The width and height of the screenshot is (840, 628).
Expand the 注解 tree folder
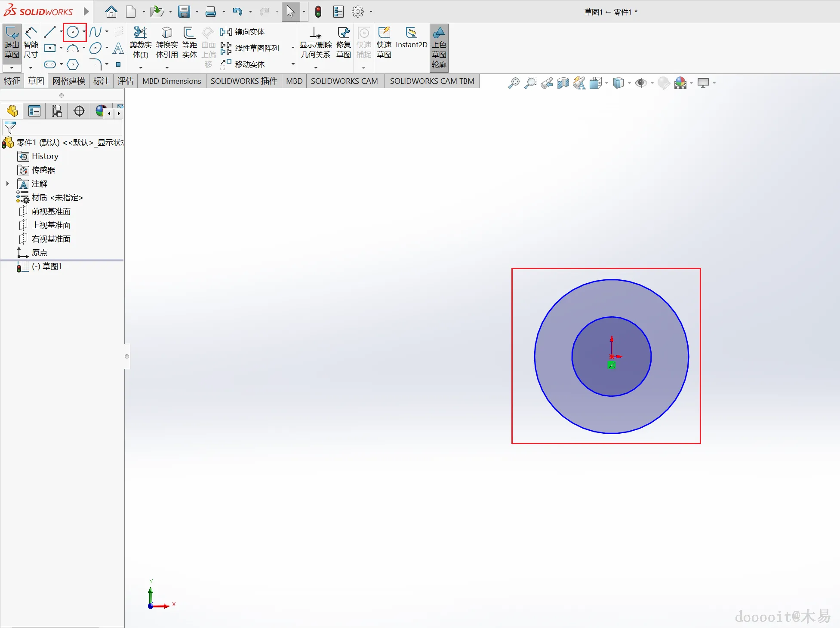(7, 184)
